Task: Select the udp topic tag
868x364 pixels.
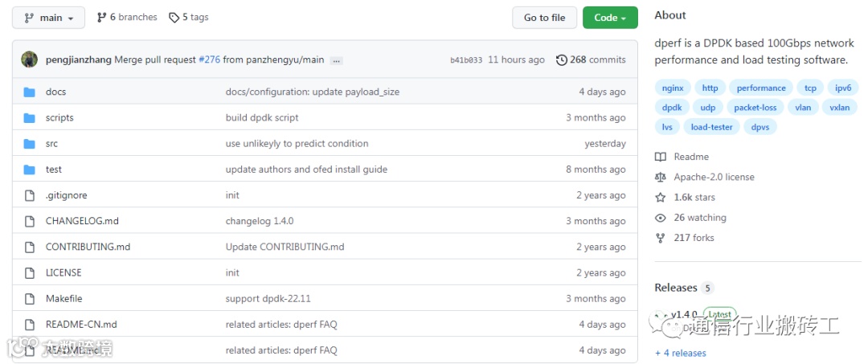Action: tap(707, 108)
